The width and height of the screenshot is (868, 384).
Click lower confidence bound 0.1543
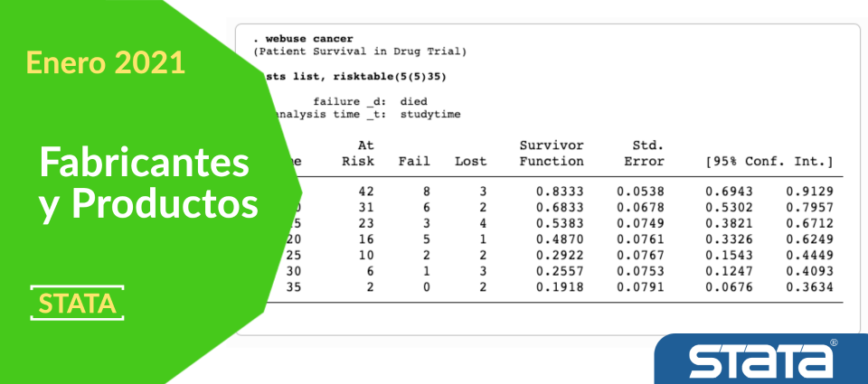(x=729, y=256)
